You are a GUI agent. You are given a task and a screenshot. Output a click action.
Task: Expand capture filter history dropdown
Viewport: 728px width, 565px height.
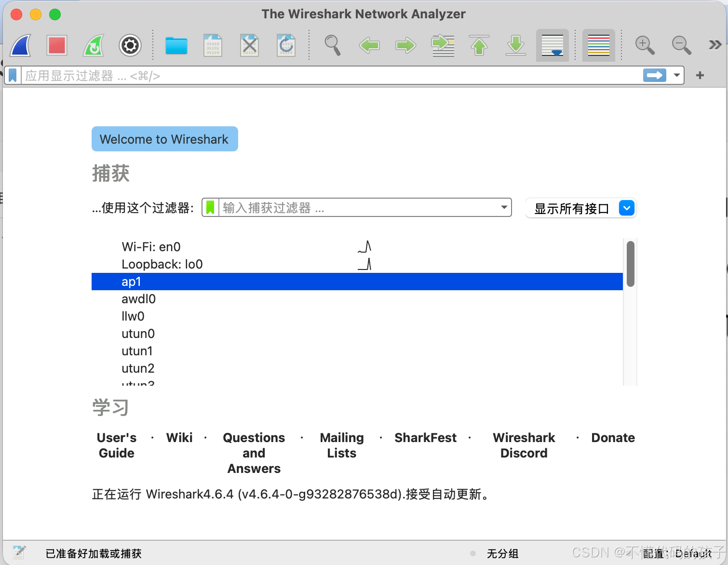tap(504, 208)
